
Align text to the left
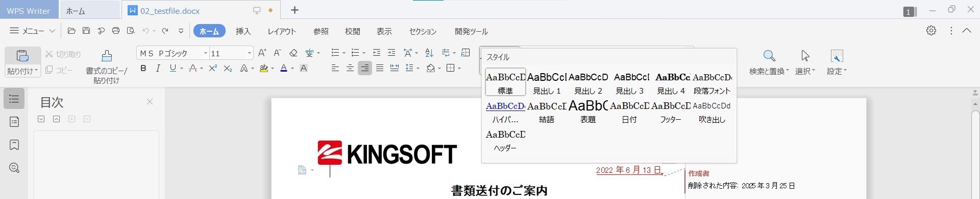(335, 68)
